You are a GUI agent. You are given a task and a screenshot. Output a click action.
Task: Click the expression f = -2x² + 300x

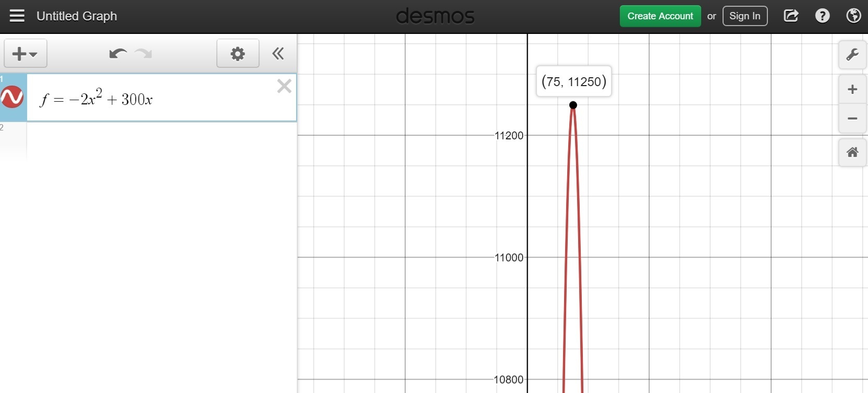[96, 98]
